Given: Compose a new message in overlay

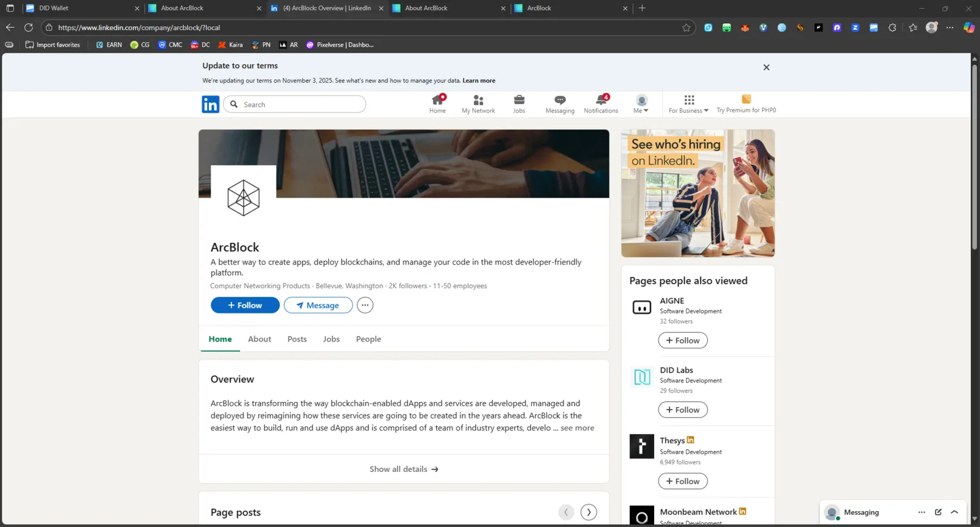Looking at the screenshot, I should coord(938,512).
